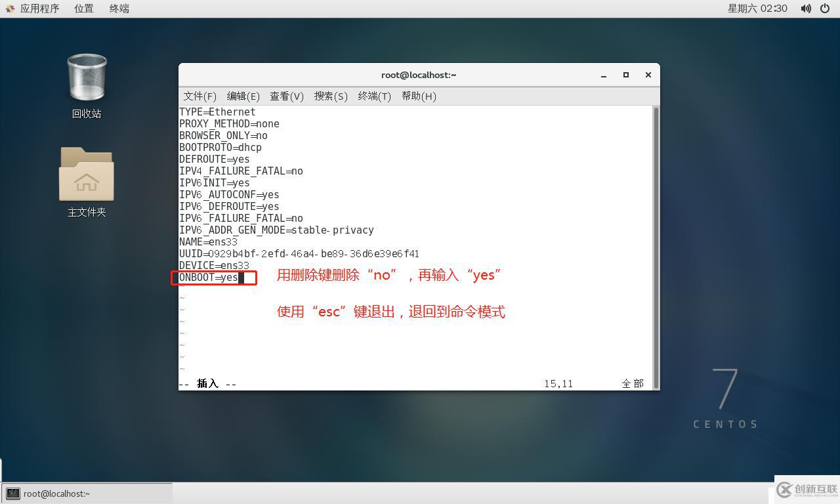Click the root@localhost:~ taskbar button
Viewport: 840px width, 504px height.
(87, 493)
